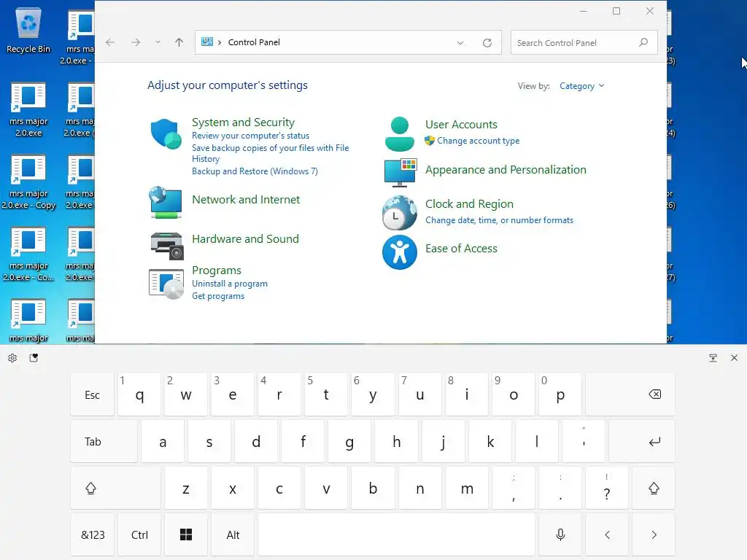
Task: Tap the m key
Action: (x=467, y=488)
